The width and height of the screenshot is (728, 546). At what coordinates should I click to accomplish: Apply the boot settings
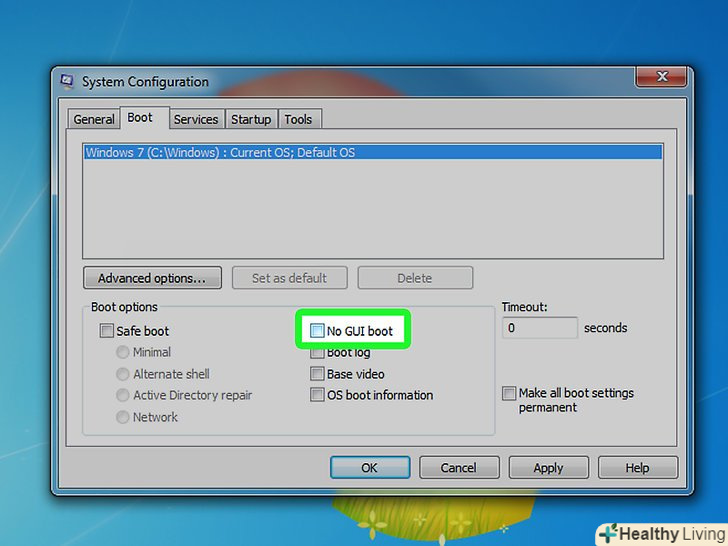(549, 468)
